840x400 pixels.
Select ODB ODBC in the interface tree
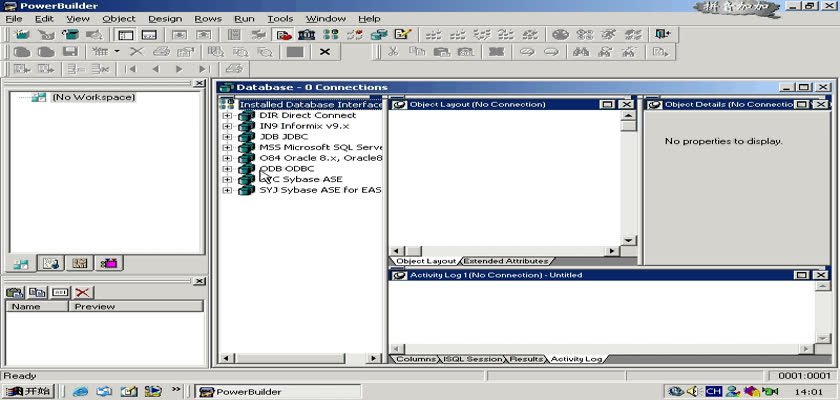[287, 169]
